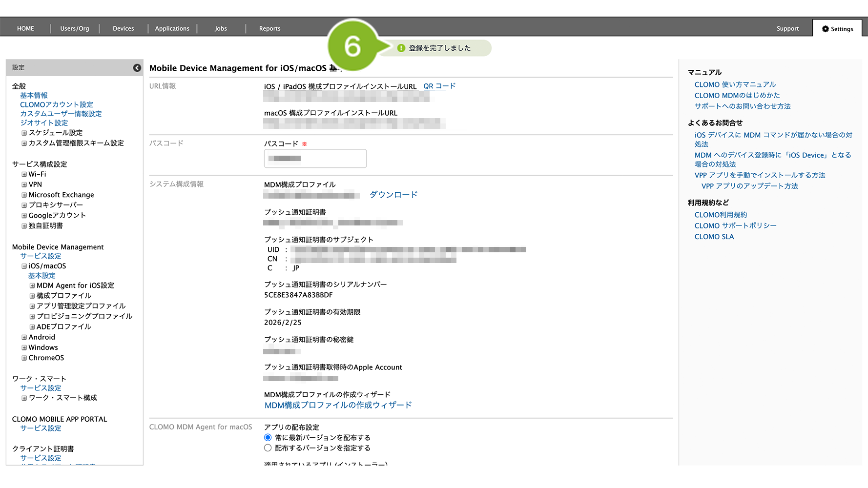
Task: Open the Devices menu tab
Action: [x=123, y=29]
